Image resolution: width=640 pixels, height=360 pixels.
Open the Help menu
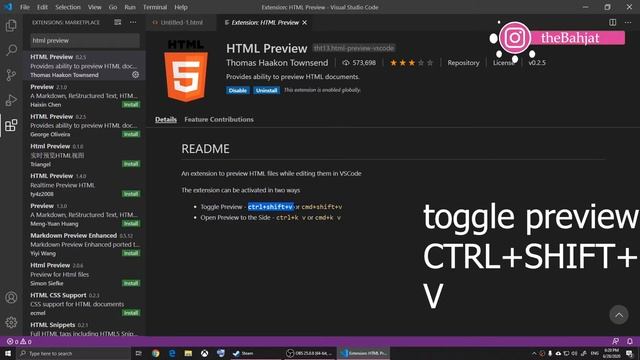coord(181,7)
